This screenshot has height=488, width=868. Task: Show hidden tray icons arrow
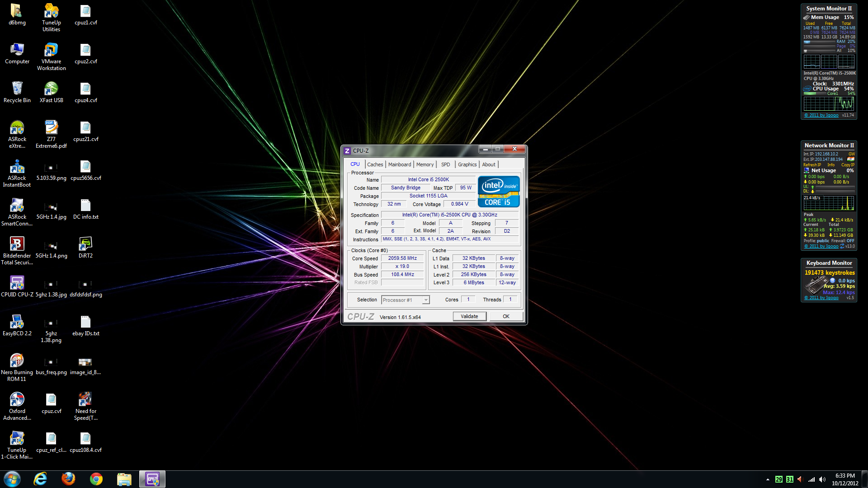pos(768,479)
